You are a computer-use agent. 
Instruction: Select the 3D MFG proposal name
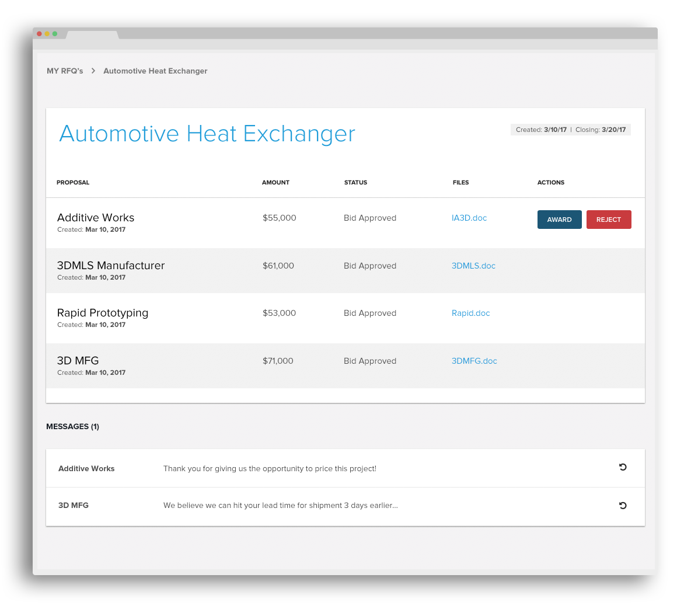(x=78, y=361)
